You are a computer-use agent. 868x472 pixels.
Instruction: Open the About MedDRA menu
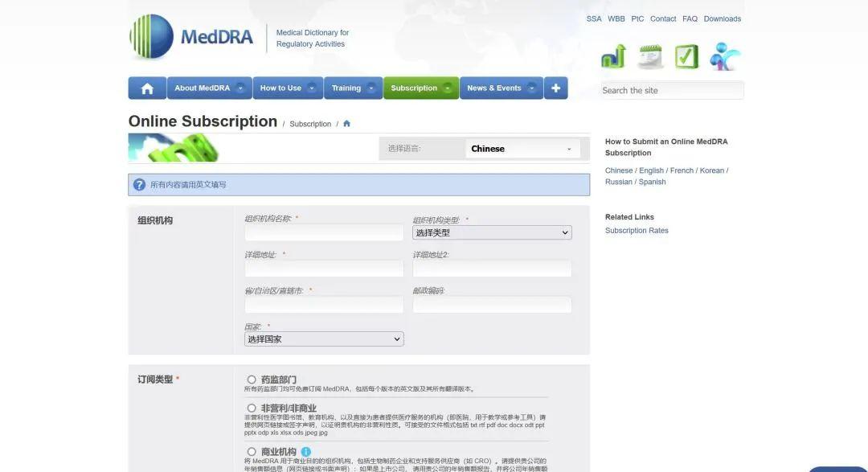pyautogui.click(x=203, y=88)
